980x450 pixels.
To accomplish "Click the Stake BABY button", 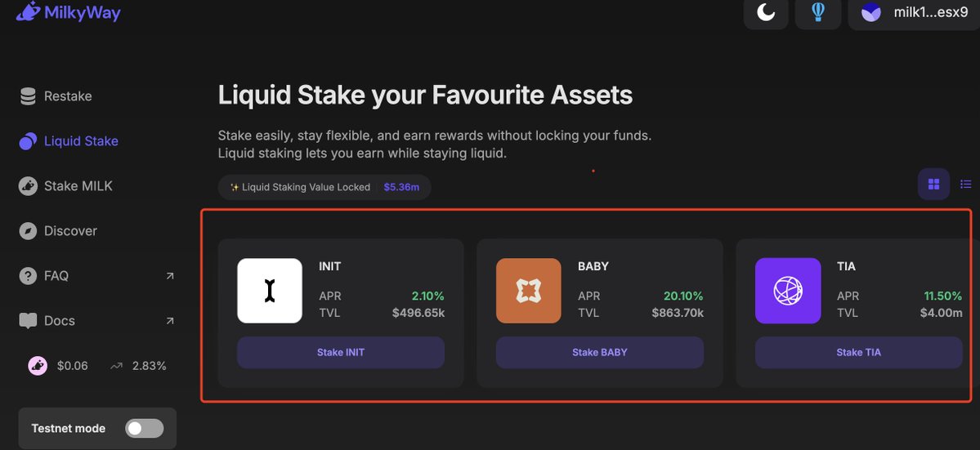I will [x=600, y=353].
